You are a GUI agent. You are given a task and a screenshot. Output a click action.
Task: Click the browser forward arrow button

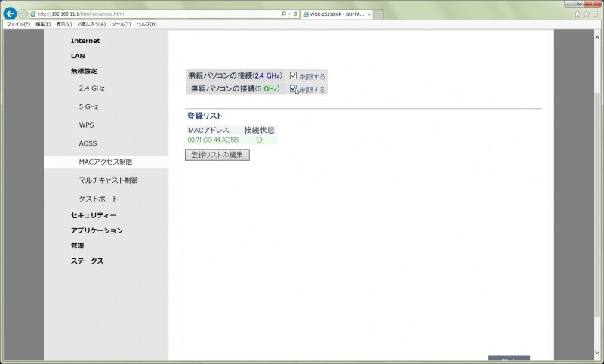coord(23,14)
